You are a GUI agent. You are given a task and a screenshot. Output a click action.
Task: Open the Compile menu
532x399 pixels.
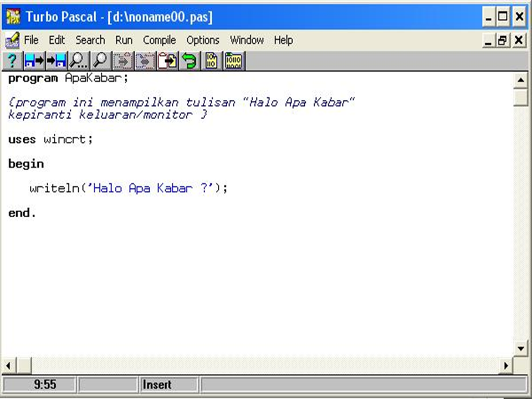(x=160, y=40)
